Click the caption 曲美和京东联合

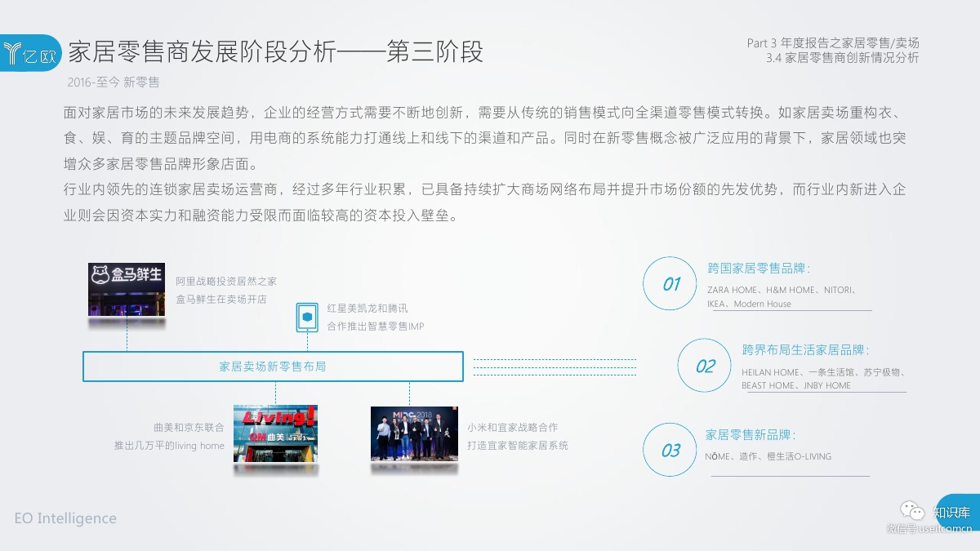(x=189, y=427)
